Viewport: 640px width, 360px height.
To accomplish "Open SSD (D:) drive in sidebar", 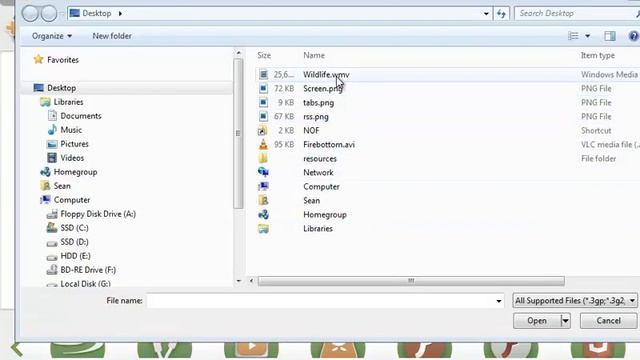I will pyautogui.click(x=67, y=242).
